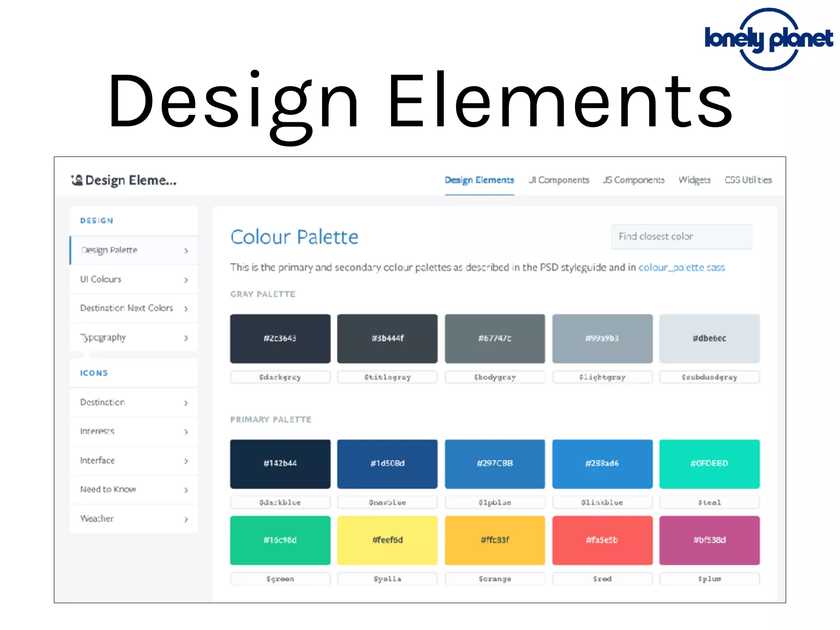The height and width of the screenshot is (630, 840).
Task: Click the $plum variable label
Action: point(709,579)
